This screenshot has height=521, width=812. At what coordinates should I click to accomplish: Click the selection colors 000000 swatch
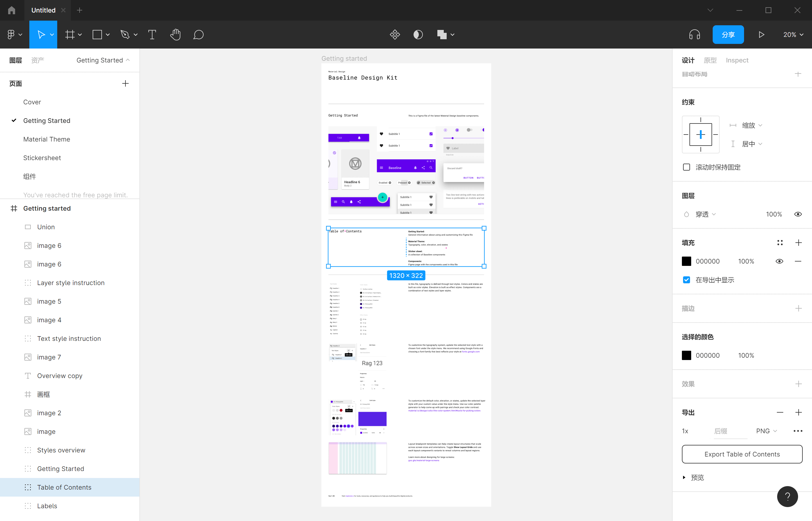point(686,355)
